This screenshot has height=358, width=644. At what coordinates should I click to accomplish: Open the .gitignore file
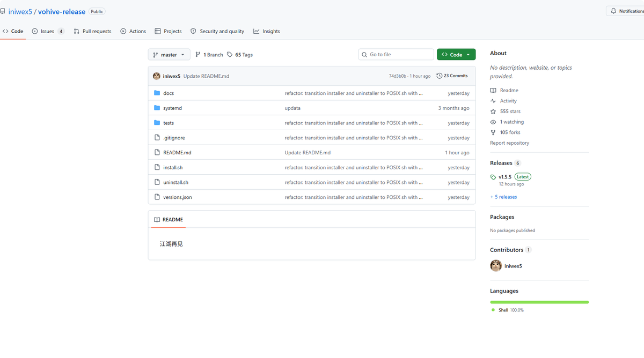point(174,138)
